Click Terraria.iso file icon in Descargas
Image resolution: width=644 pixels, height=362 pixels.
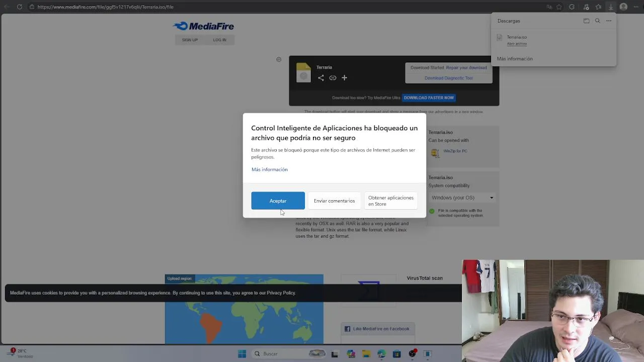[x=500, y=37]
